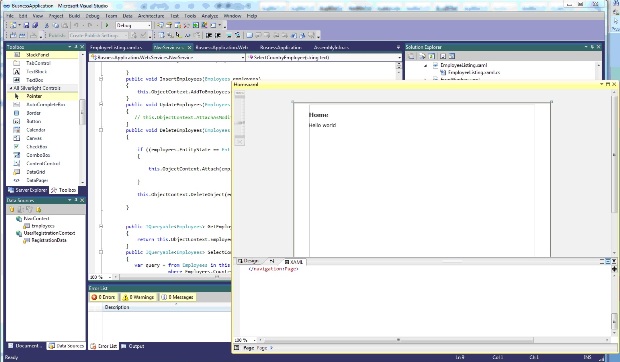Switch to the Error List tab

point(104,346)
